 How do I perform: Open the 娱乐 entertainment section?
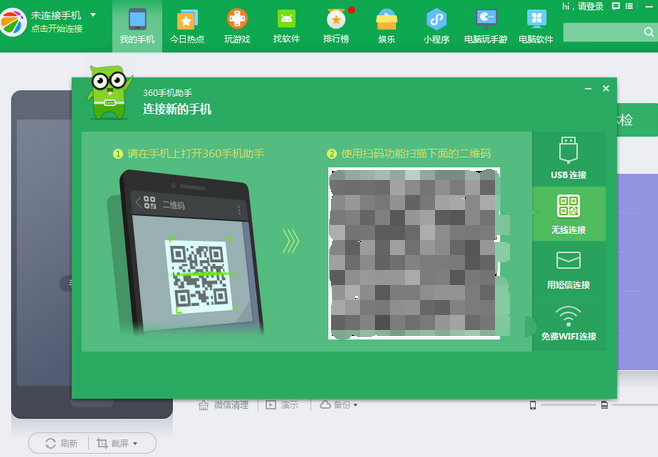pos(386,26)
